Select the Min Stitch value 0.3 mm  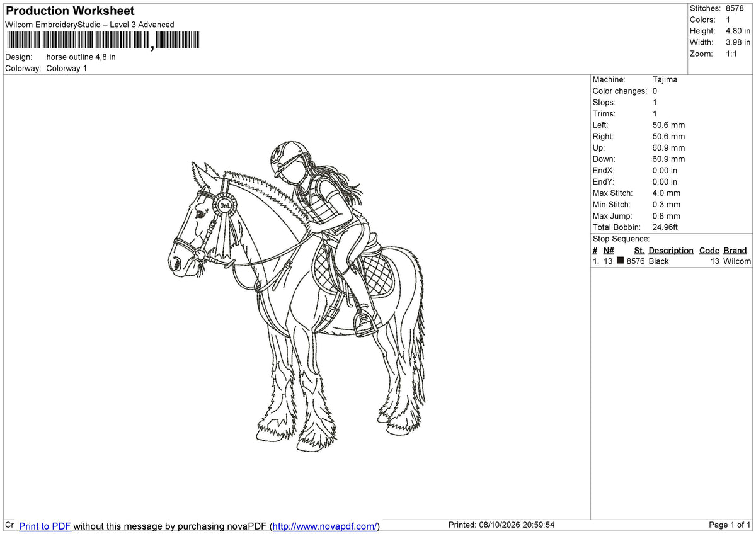tap(667, 204)
